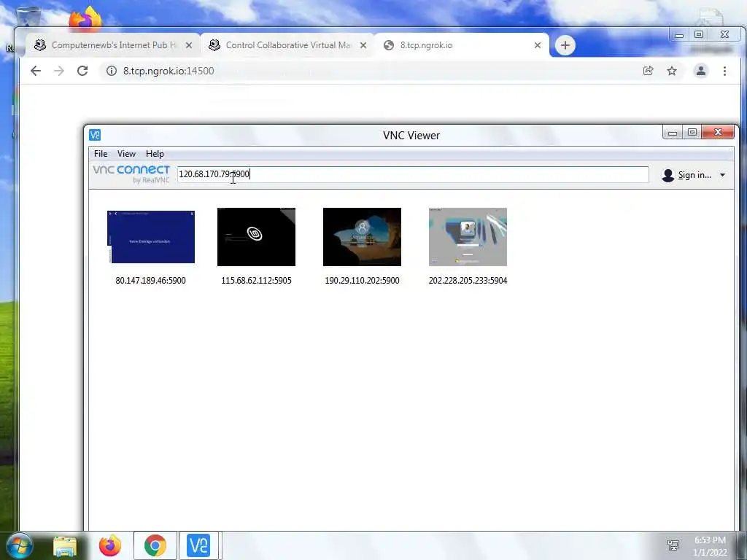
Task: Maximize the VNC Viewer window
Action: [692, 133]
